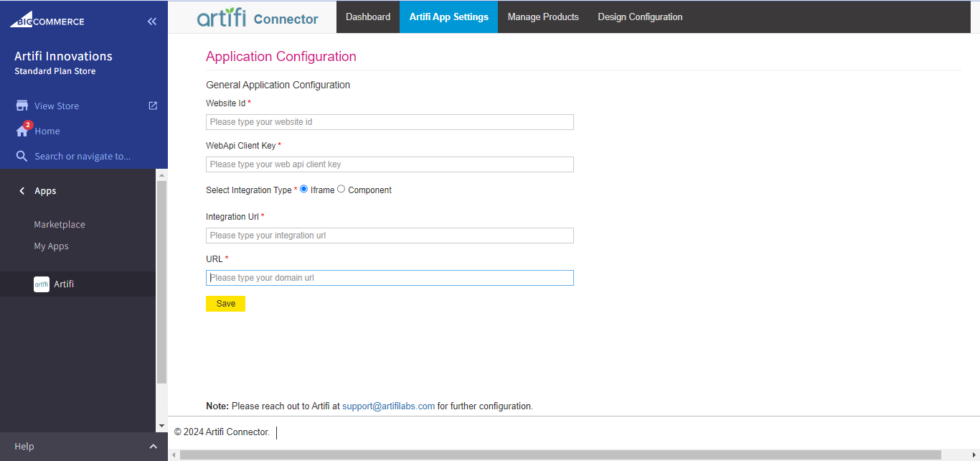Click the horizontal scrollbar left arrow
The height and width of the screenshot is (461, 980).
click(x=173, y=455)
